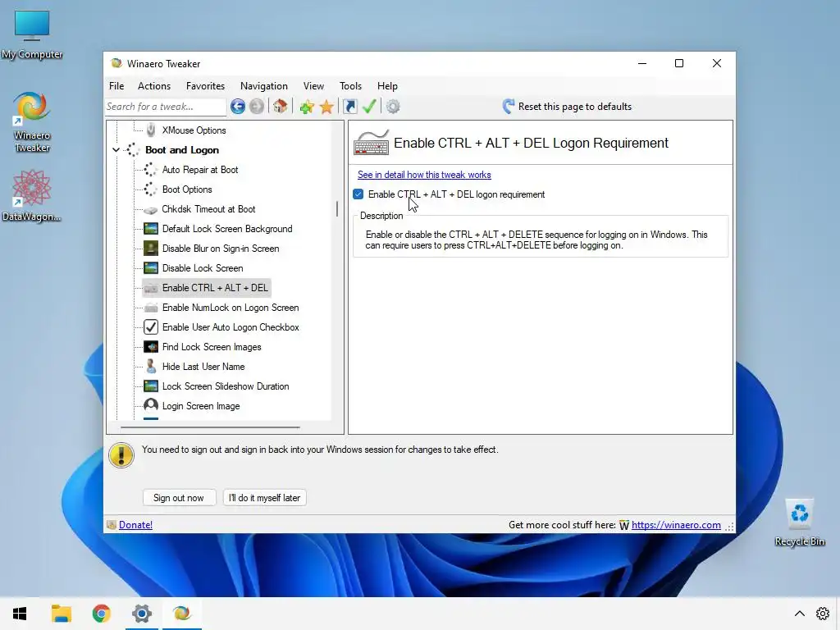Click the Back navigation arrow in toolbar
Screen dimensions: 840x630
point(238,107)
